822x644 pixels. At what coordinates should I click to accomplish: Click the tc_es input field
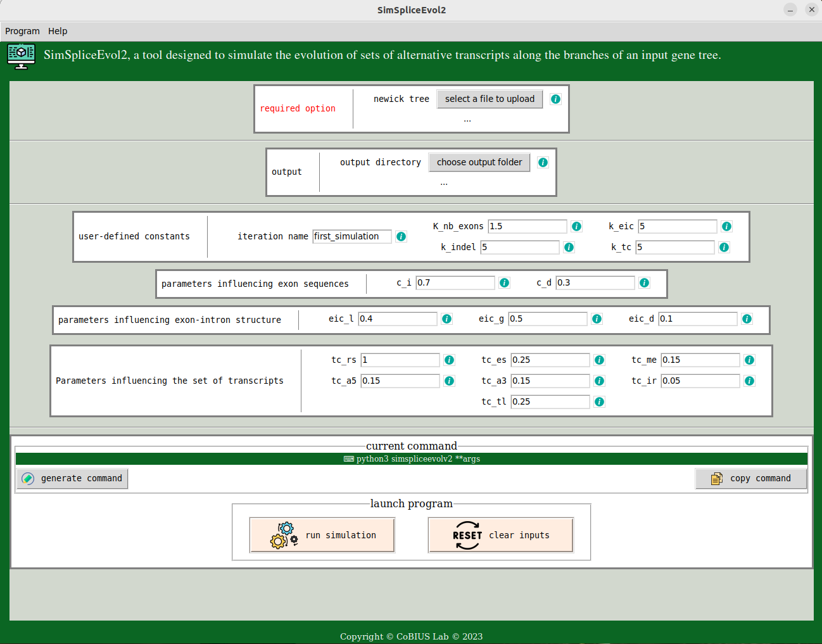point(550,360)
